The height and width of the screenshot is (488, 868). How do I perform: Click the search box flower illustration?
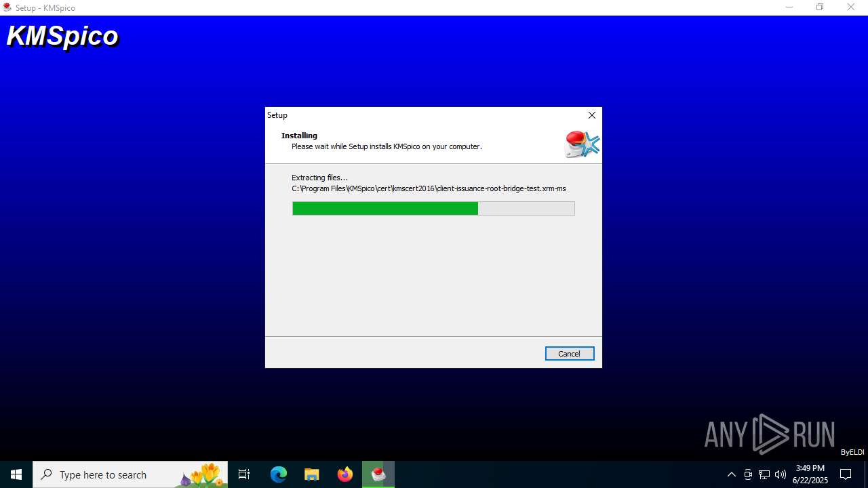tap(200, 475)
